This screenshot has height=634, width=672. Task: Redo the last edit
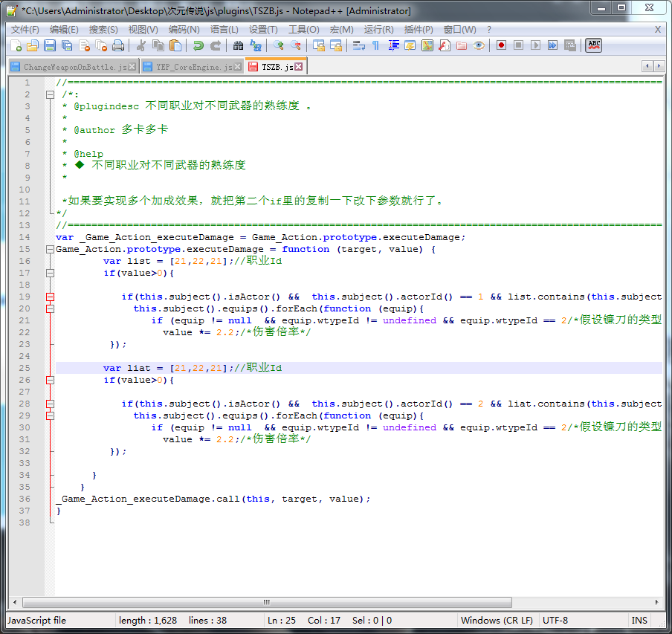(215, 45)
